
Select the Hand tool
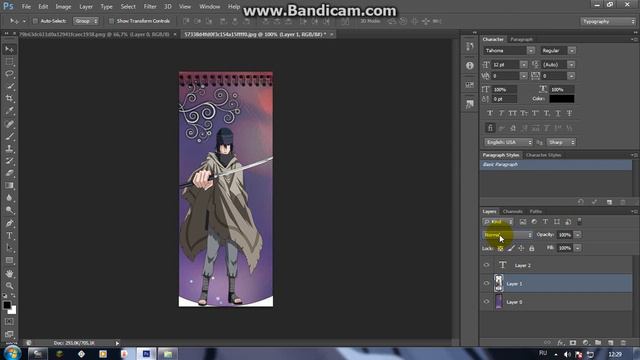[x=9, y=273]
